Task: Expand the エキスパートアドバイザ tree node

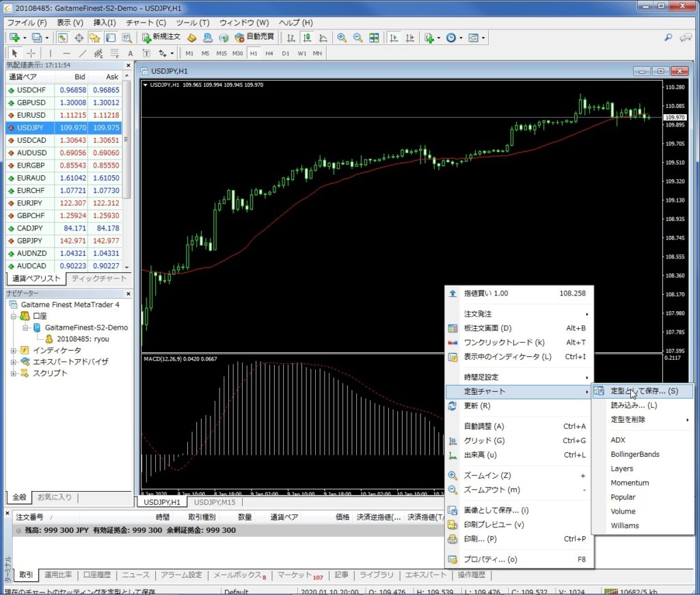Action: [x=14, y=362]
